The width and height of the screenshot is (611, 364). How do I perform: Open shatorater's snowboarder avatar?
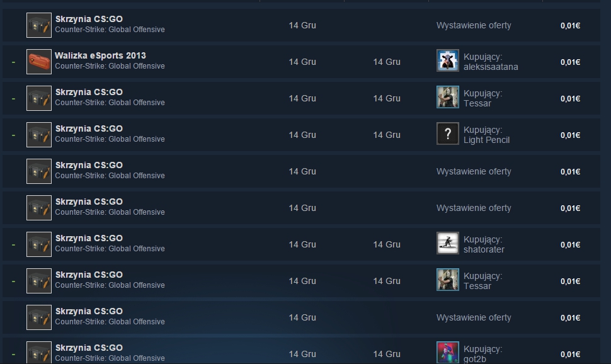click(448, 243)
